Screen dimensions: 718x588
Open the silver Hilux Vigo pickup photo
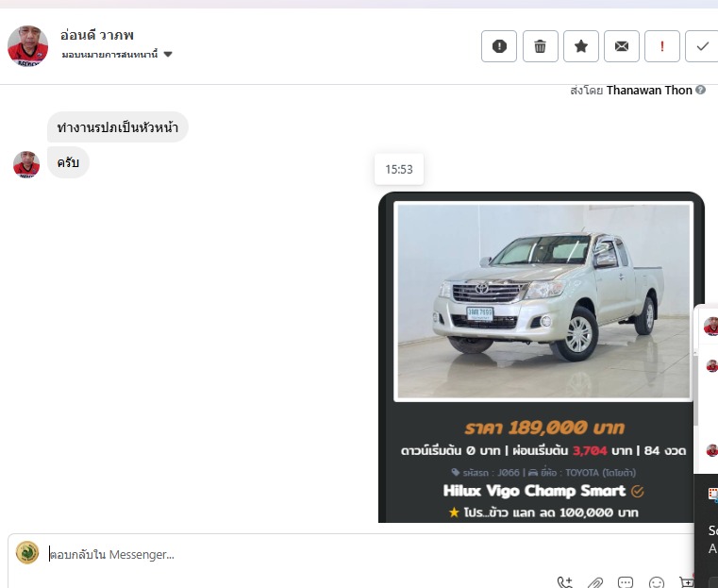point(543,300)
